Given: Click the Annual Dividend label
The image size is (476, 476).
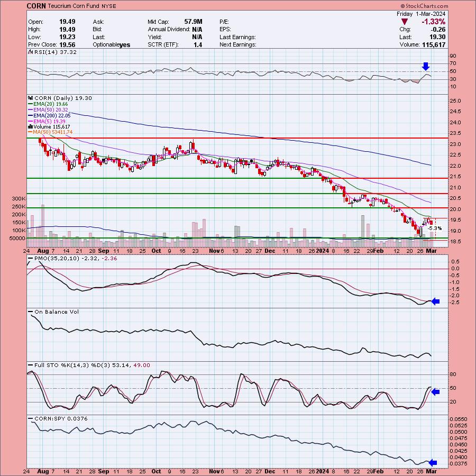Looking at the screenshot, I should click(169, 30).
